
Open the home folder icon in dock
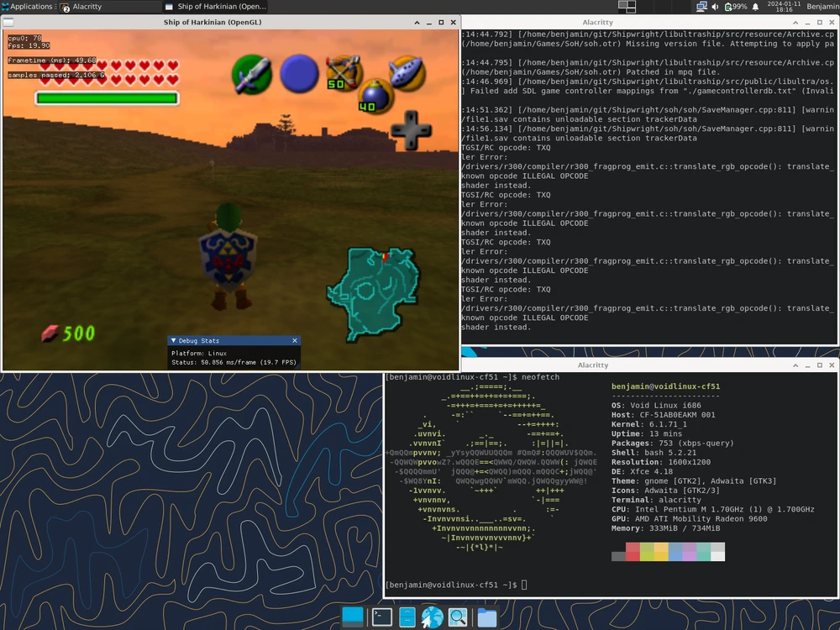(486, 617)
